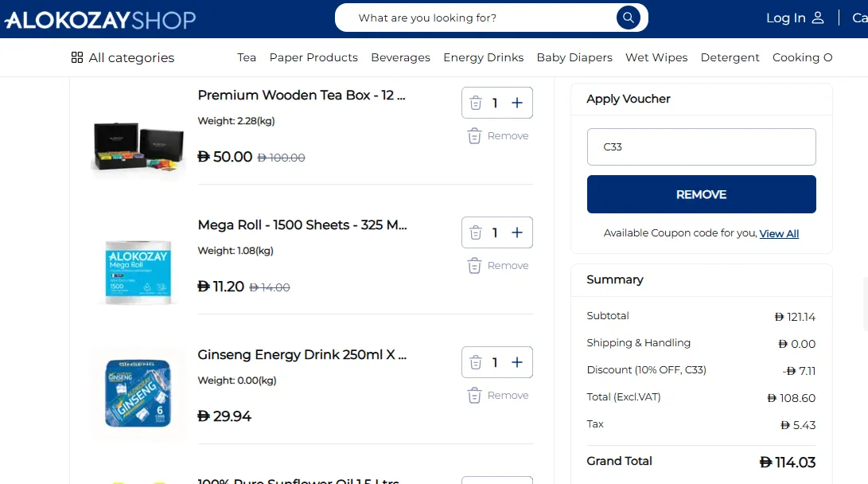Open the Cooking Oil category

point(802,57)
